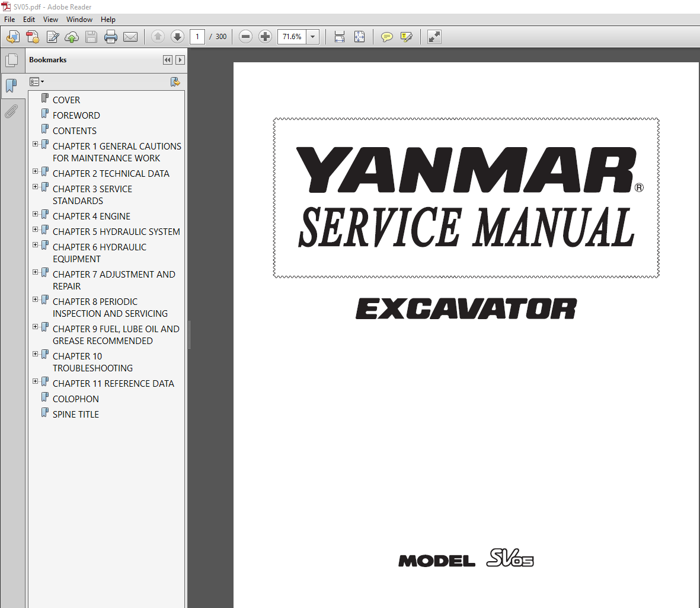Click the Create PDF toolbar icon
This screenshot has height=608, width=700.
coord(33,37)
